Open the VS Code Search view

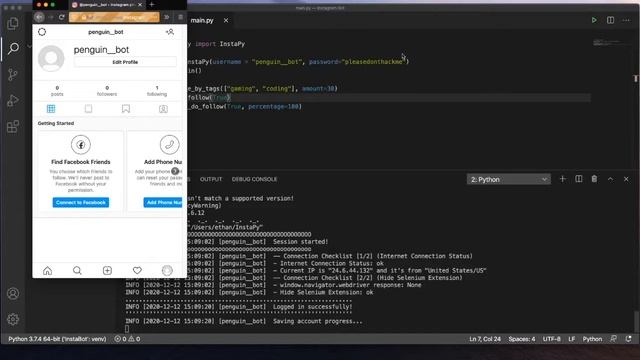[x=13, y=49]
